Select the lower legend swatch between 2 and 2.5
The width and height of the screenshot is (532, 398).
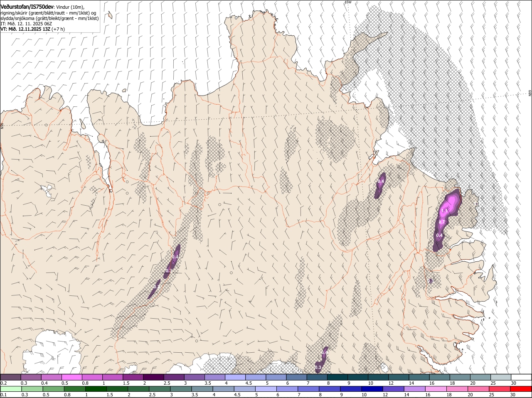(x=138, y=389)
